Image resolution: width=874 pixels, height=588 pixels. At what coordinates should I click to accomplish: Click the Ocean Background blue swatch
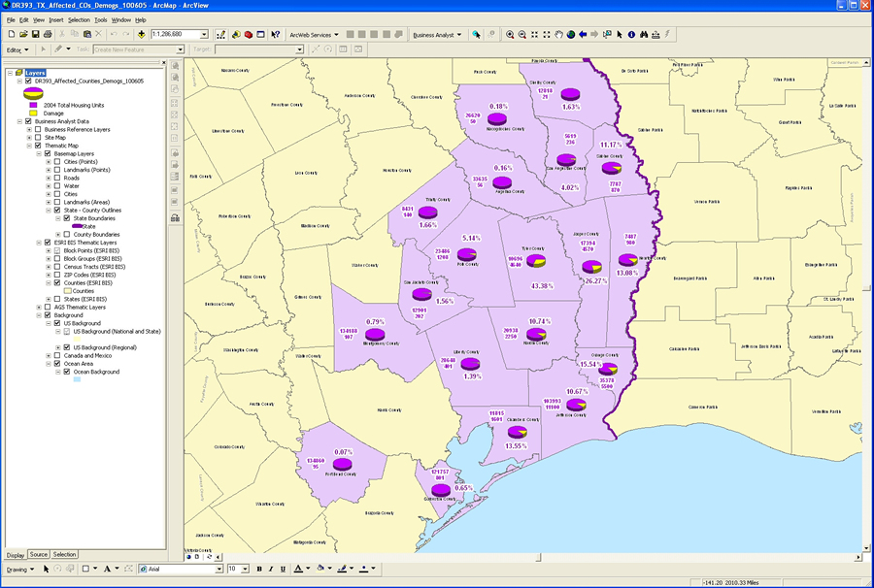[77, 379]
